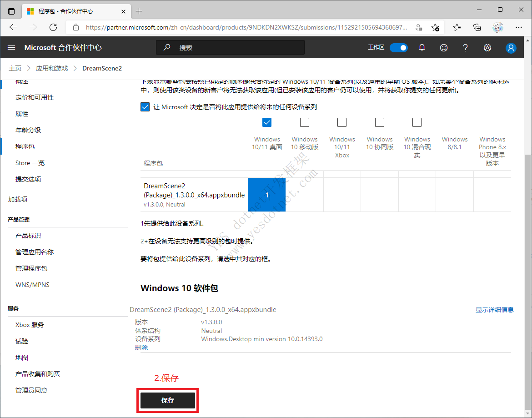Image resolution: width=532 pixels, height=418 pixels.
Task: Select 程序包 in sidebar
Action: point(25,146)
